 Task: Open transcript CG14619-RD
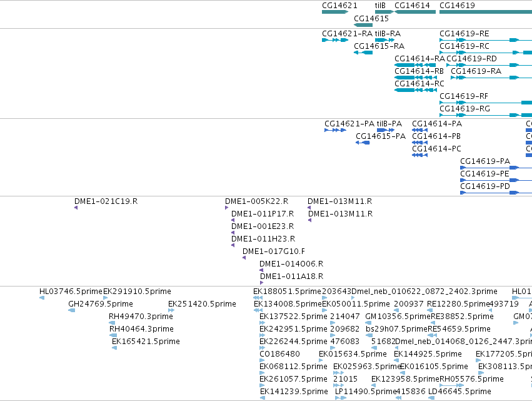(489, 65)
